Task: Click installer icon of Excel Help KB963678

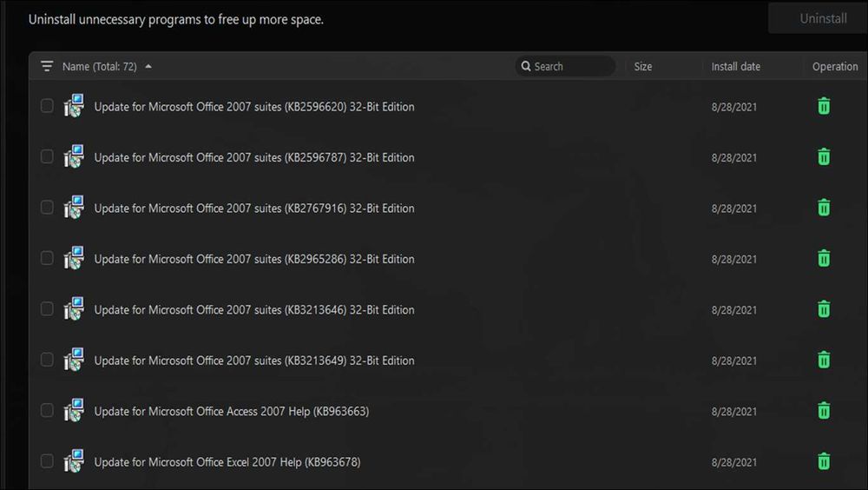Action: [x=74, y=461]
